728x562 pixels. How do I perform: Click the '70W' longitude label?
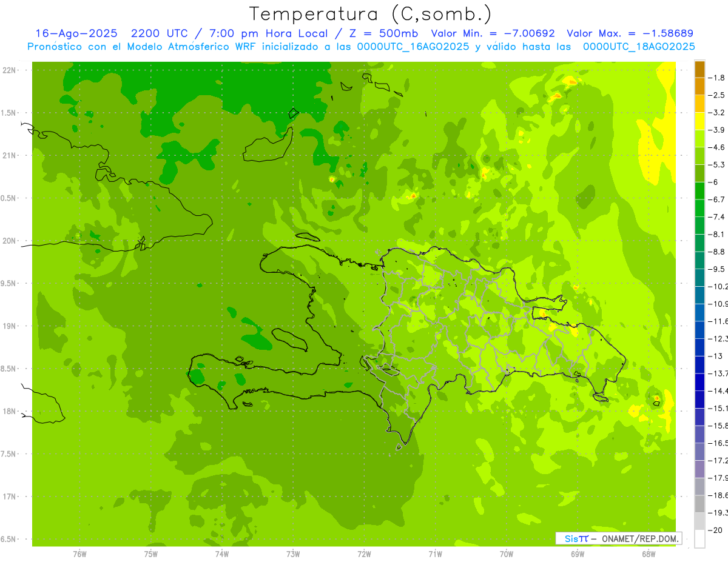click(507, 554)
